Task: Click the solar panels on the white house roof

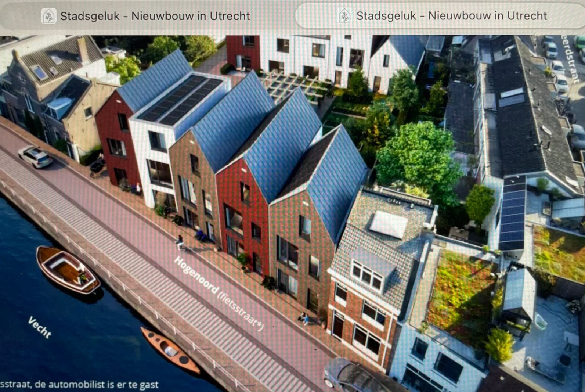Action: click(x=180, y=100)
